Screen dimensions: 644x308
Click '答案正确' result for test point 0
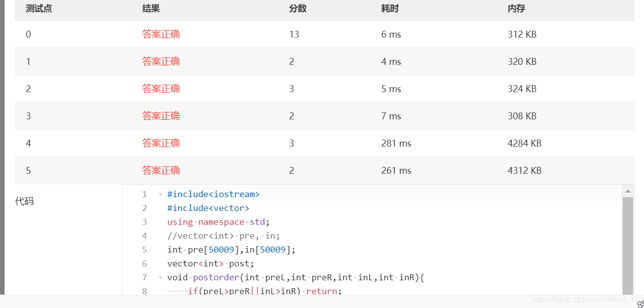(x=161, y=34)
